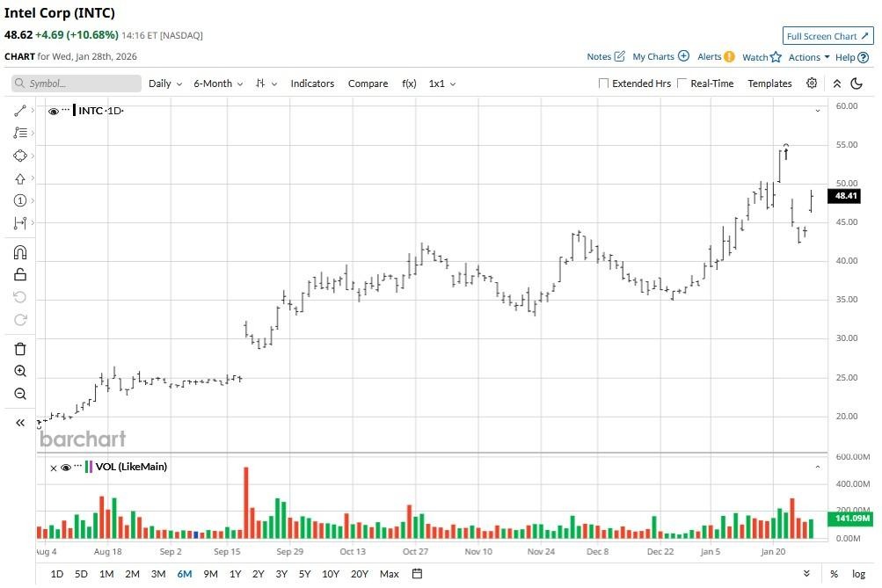
Task: Toggle percent scale mode
Action: 835,574
